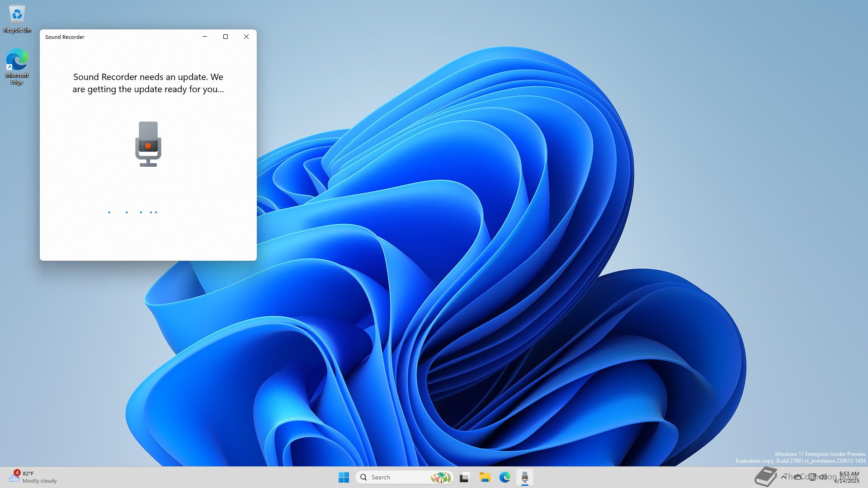Open File Explorer from the taskbar

pos(485,477)
